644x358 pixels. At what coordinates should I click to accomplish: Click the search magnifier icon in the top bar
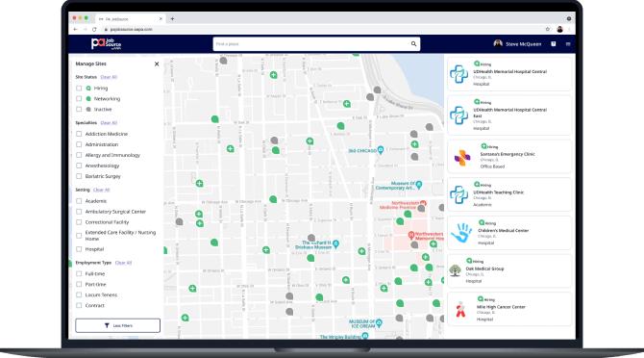click(413, 44)
